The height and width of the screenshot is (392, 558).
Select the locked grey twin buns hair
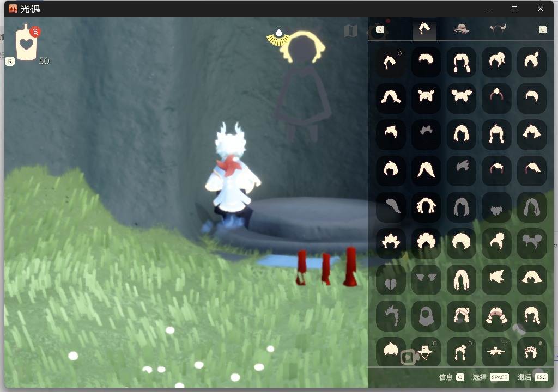tap(532, 243)
